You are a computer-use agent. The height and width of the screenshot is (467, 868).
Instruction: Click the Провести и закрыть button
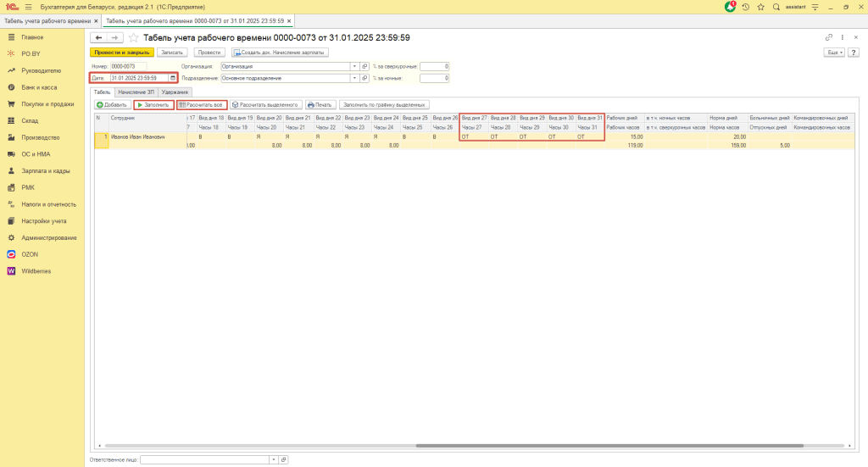coord(122,53)
